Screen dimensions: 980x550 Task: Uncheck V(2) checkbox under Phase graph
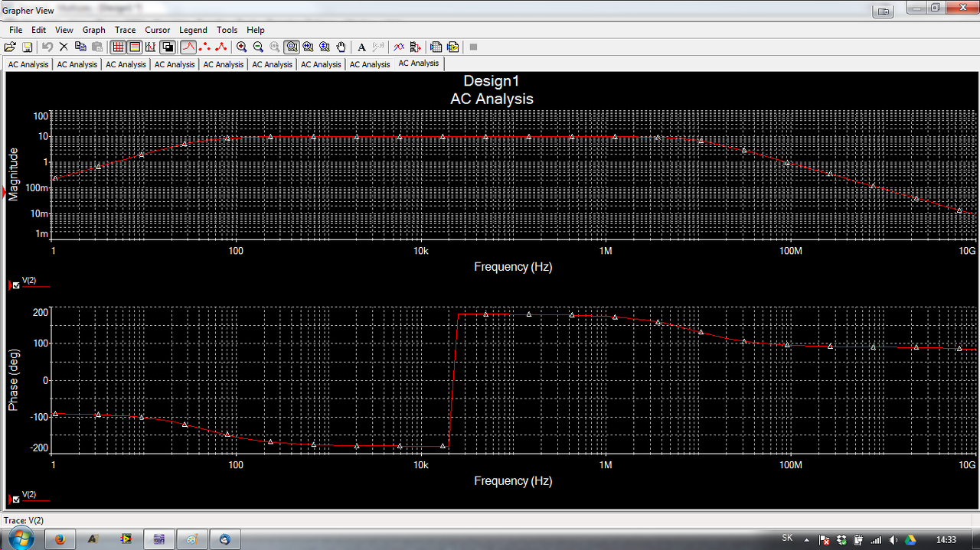[16, 500]
